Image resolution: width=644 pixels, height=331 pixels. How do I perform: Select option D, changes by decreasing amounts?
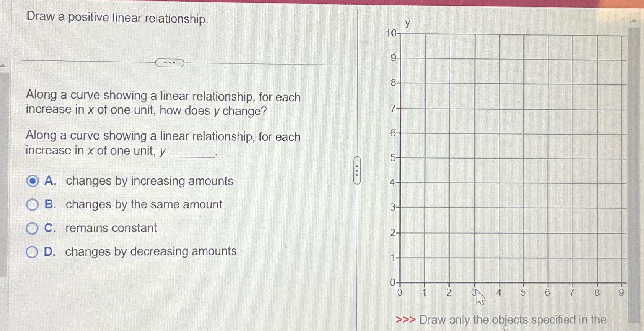[x=33, y=251]
